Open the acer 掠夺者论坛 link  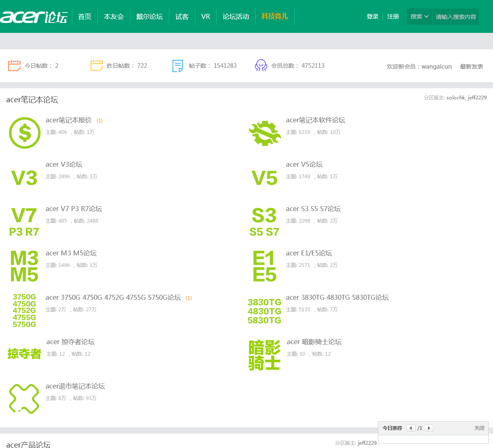coord(71,342)
